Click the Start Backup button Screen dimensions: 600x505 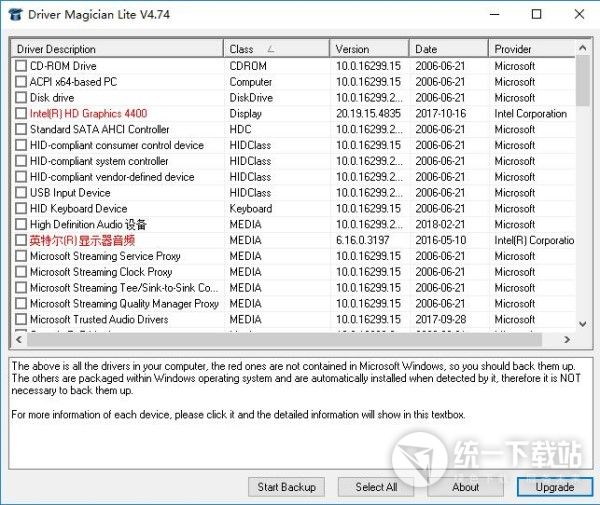click(x=286, y=487)
